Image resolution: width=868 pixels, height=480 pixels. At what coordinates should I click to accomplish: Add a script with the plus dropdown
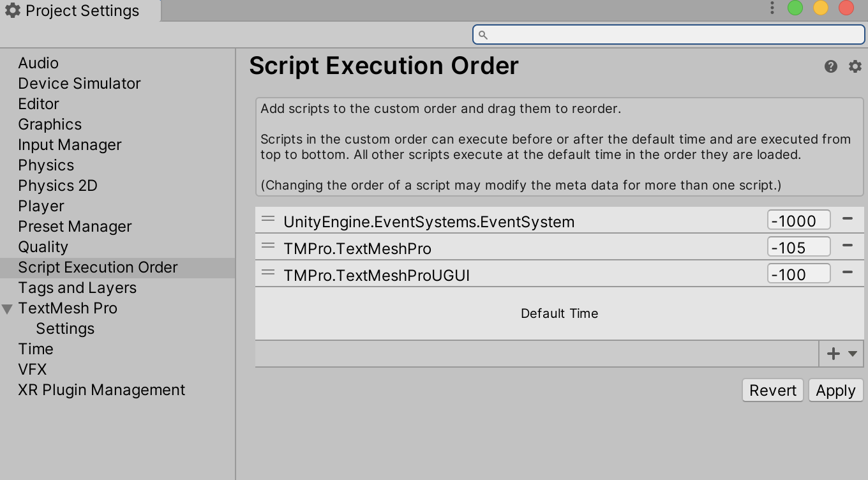[841, 354]
